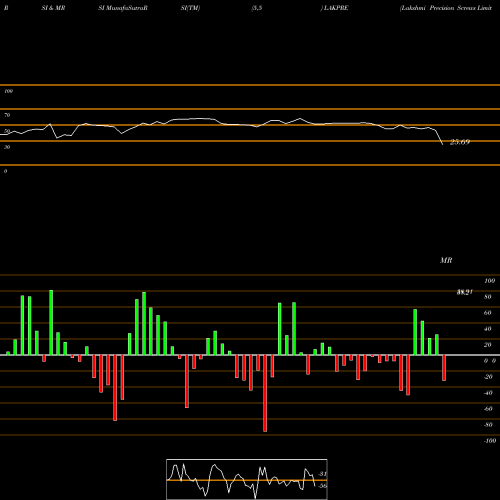Click the tallest red MR bar near -95

pyautogui.click(x=265, y=393)
